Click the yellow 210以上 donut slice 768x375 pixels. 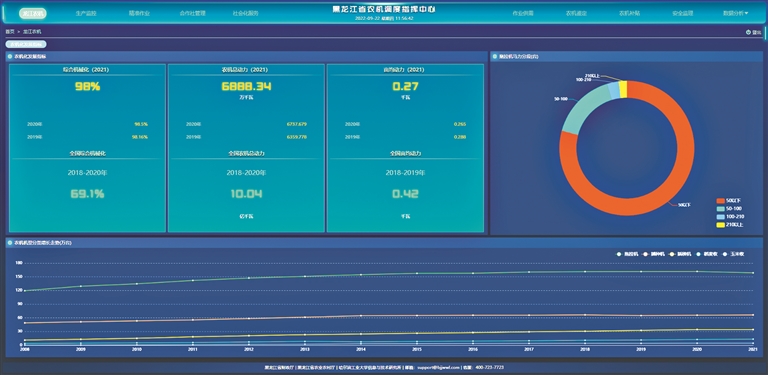click(x=623, y=89)
